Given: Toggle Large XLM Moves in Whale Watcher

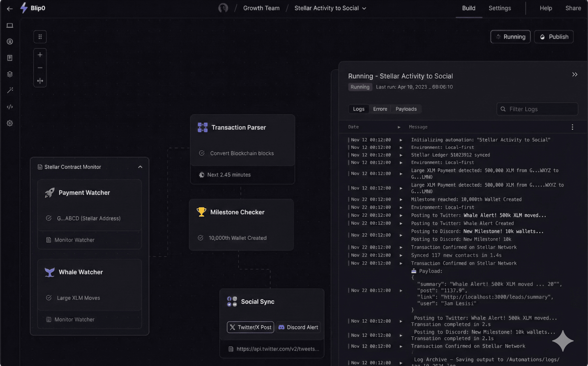Looking at the screenshot, I should click(78, 298).
